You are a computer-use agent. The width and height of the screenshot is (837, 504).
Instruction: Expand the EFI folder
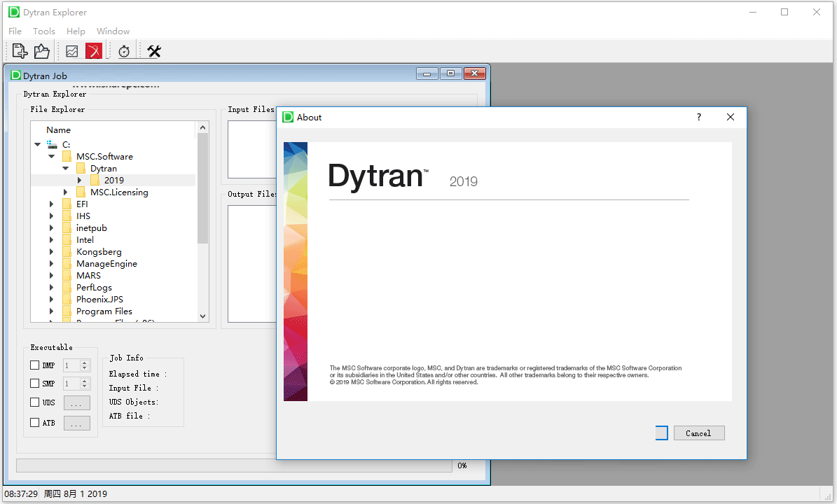[x=51, y=204]
